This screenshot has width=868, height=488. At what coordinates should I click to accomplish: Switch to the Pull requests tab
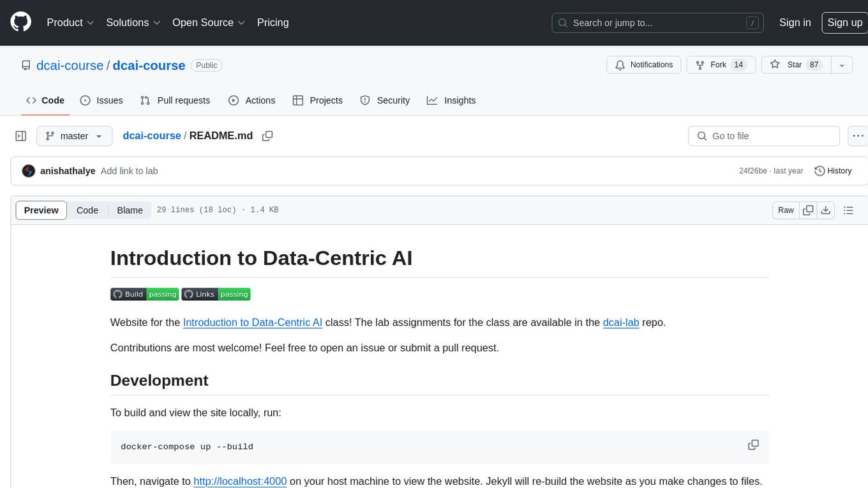click(175, 100)
